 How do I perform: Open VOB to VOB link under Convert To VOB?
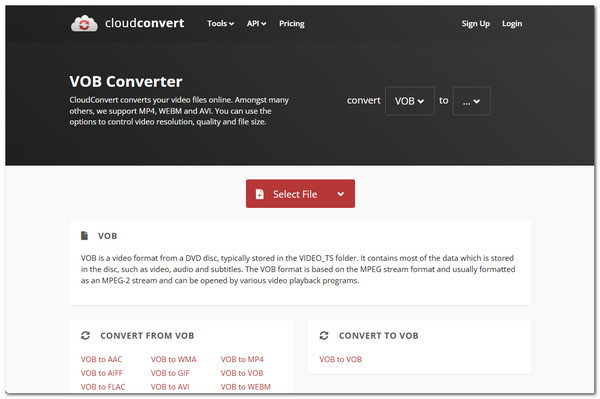(341, 359)
